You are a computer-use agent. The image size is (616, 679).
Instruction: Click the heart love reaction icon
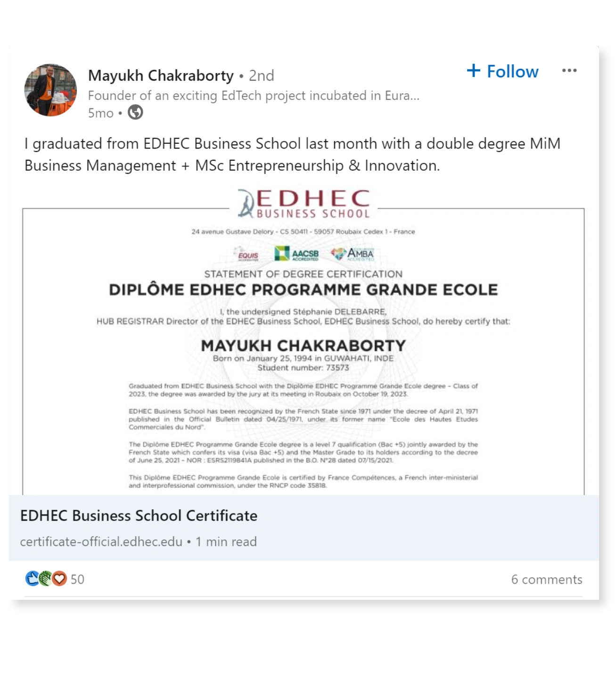click(59, 580)
